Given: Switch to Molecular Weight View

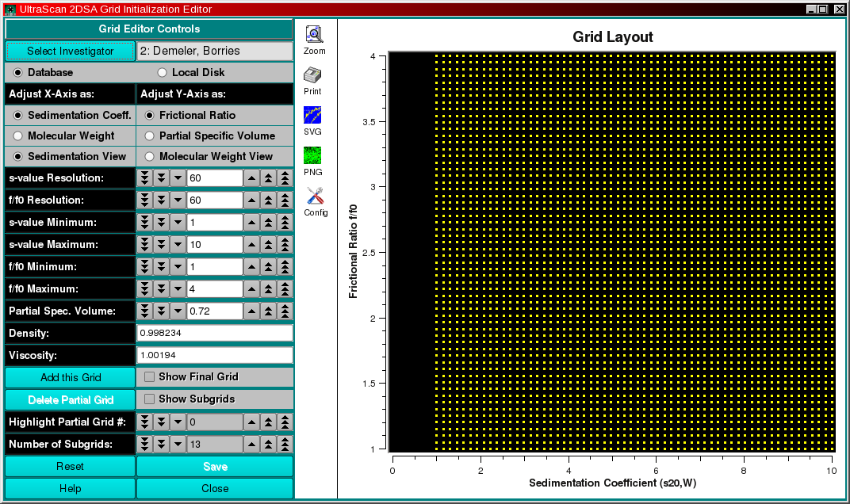Looking at the screenshot, I should (x=150, y=157).
